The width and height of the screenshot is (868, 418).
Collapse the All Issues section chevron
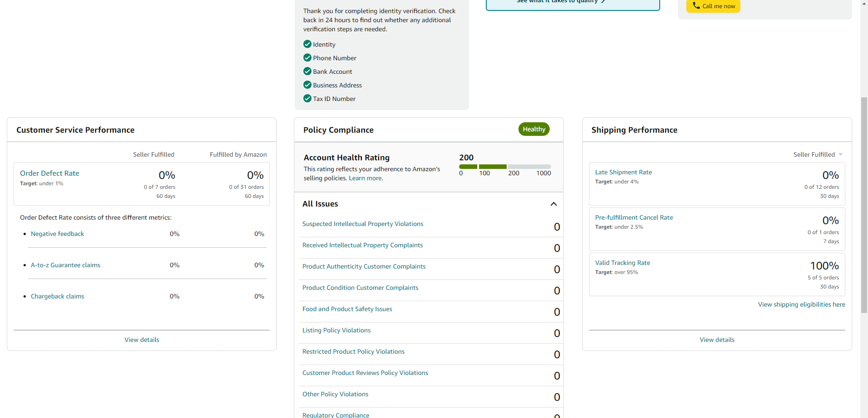553,204
